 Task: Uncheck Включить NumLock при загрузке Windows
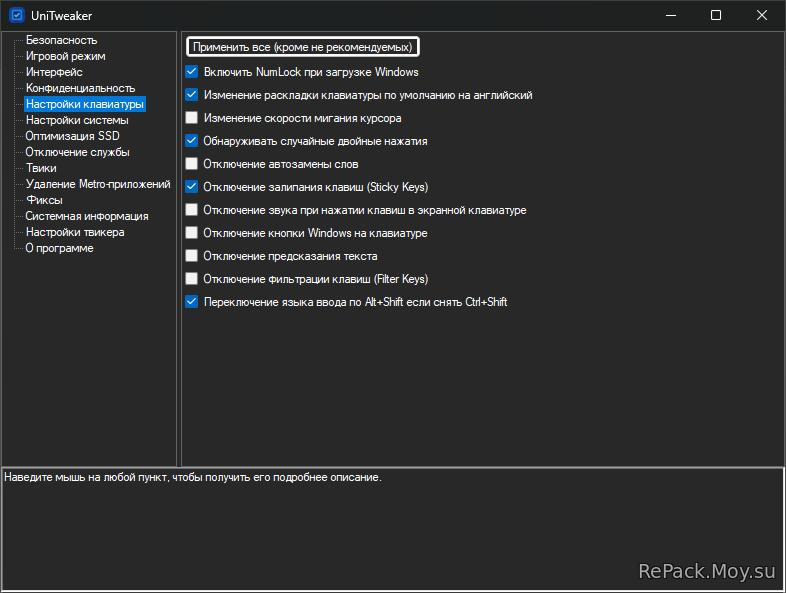click(x=191, y=72)
